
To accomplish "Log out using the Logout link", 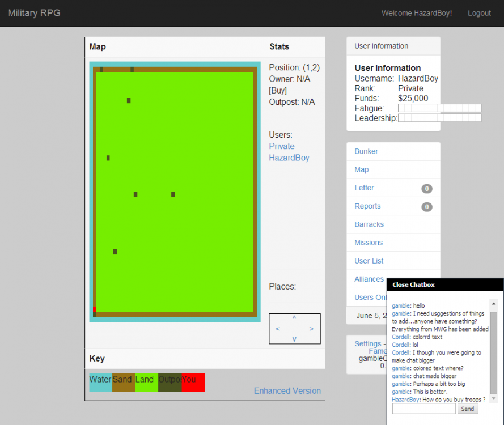I will (x=479, y=13).
